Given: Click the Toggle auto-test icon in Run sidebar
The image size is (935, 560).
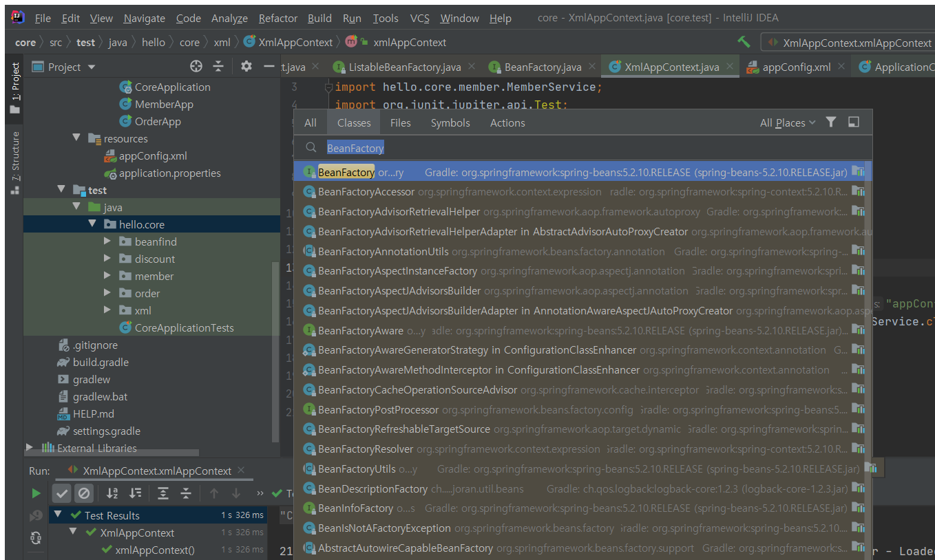Looking at the screenshot, I should [36, 537].
